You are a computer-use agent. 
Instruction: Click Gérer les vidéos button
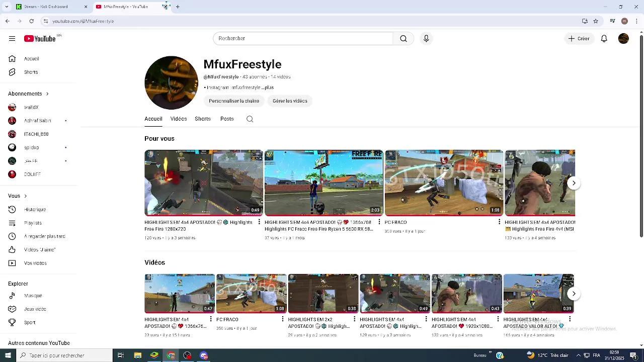pos(290,101)
